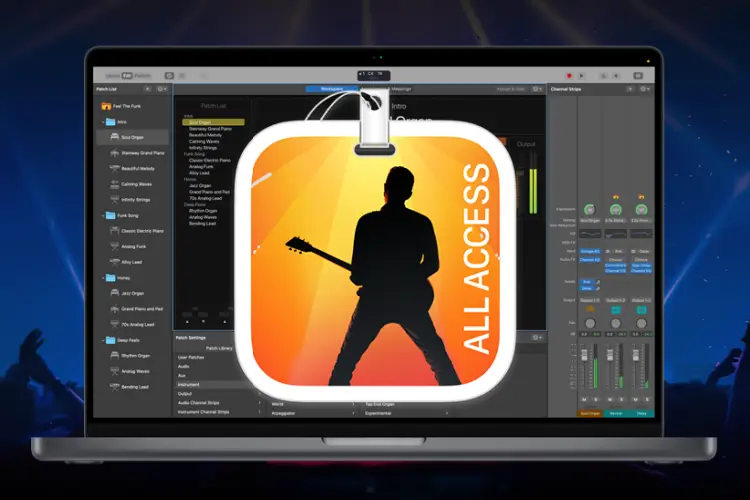Click the Infinity Strings patch icon

tap(114, 200)
